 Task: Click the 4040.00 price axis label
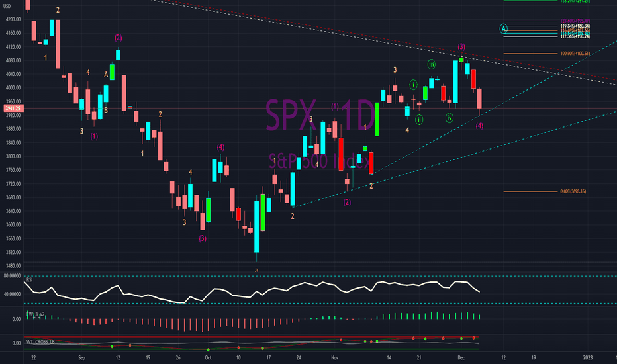pos(13,74)
